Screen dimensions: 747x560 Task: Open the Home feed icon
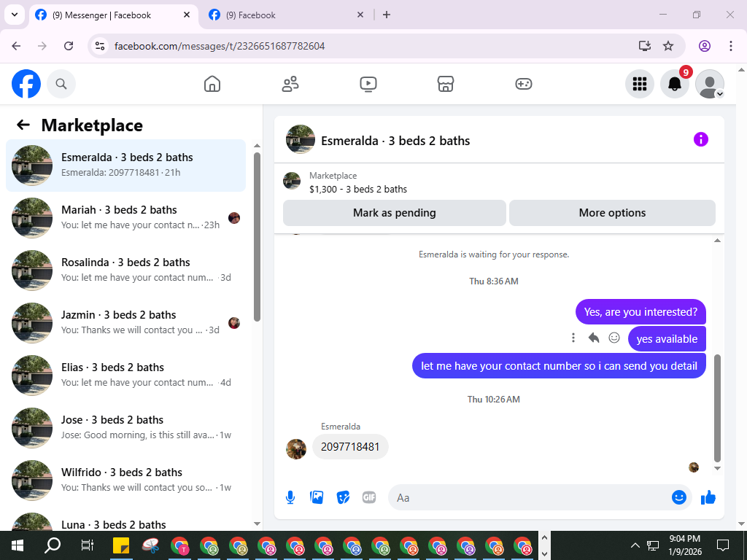pos(212,84)
